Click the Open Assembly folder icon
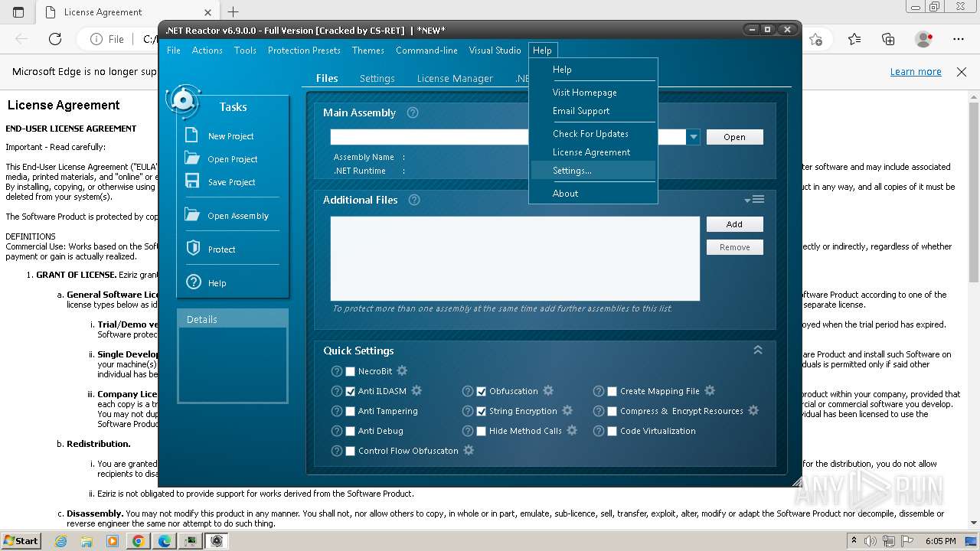 [x=192, y=215]
